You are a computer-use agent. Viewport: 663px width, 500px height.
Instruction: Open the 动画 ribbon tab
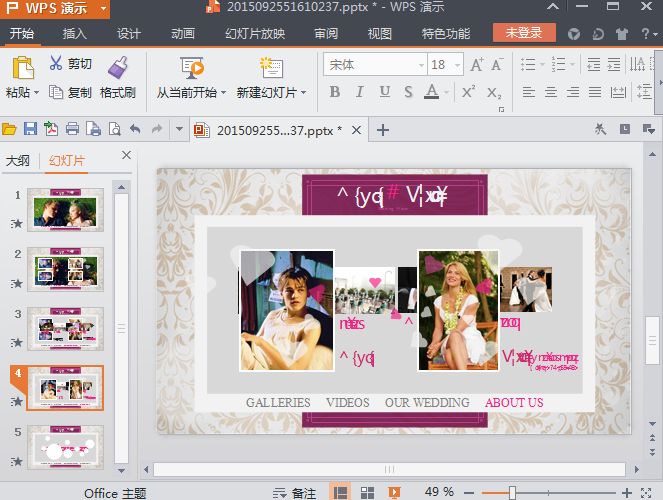coord(183,33)
